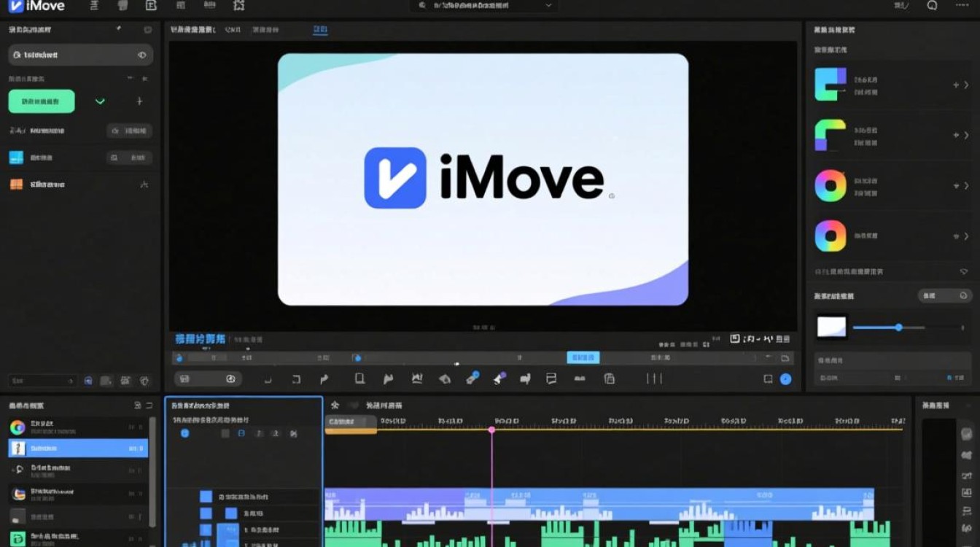Click the pill button on the blue thumbnail row
This screenshot has height=547, width=980.
(129, 158)
